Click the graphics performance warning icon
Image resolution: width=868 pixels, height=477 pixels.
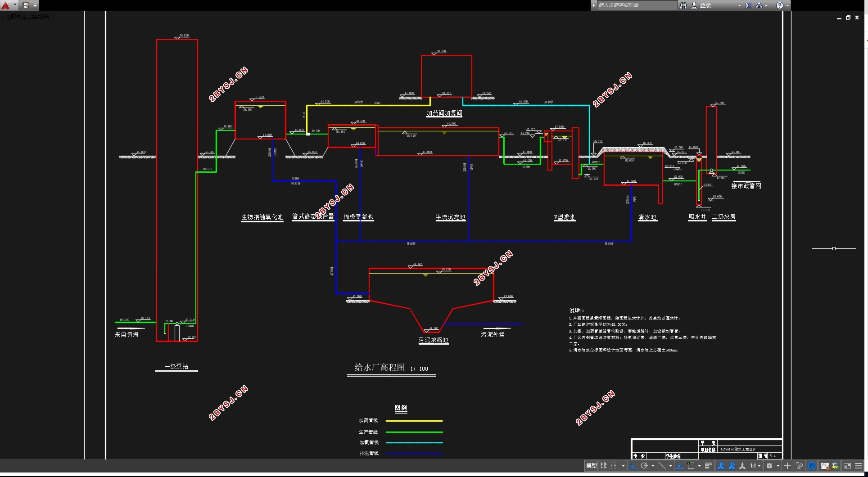(825, 466)
